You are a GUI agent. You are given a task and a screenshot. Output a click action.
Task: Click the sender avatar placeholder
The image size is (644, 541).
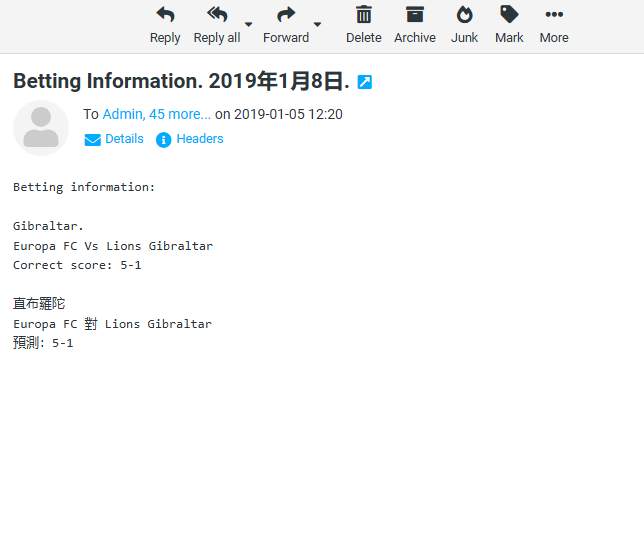pyautogui.click(x=41, y=128)
